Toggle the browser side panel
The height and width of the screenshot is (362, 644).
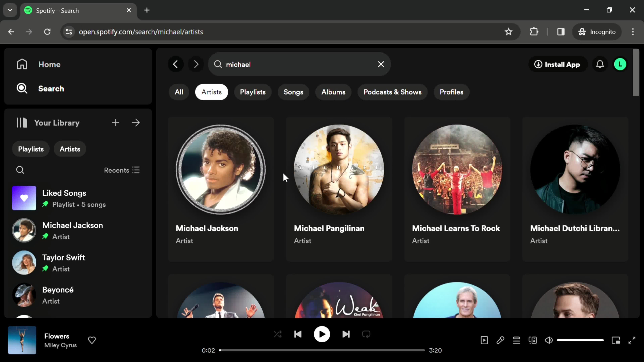(561, 32)
